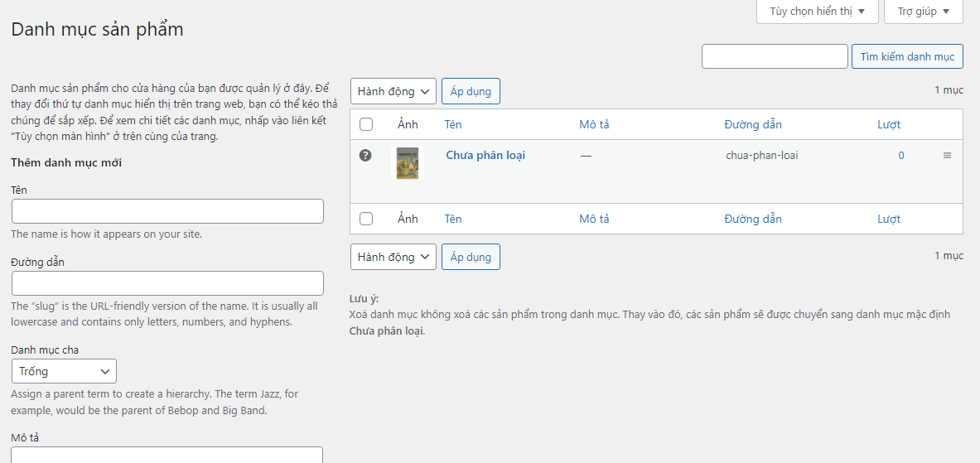Open the Chưa phân loại category link
The image size is (980, 463).
(x=485, y=155)
